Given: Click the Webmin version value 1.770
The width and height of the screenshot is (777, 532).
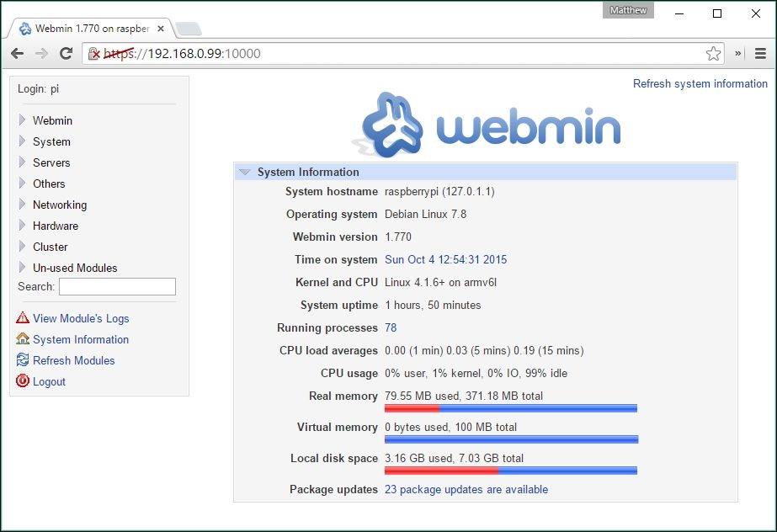Looking at the screenshot, I should pyautogui.click(x=398, y=237).
